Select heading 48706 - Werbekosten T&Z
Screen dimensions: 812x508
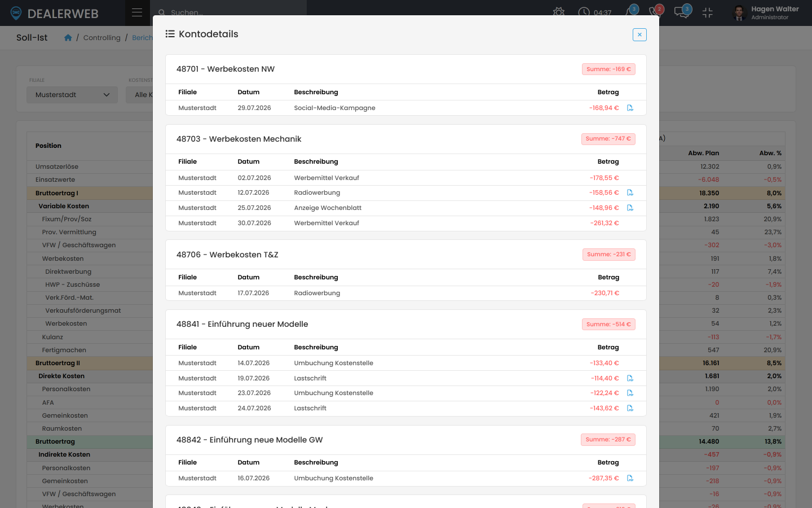pyautogui.click(x=227, y=255)
